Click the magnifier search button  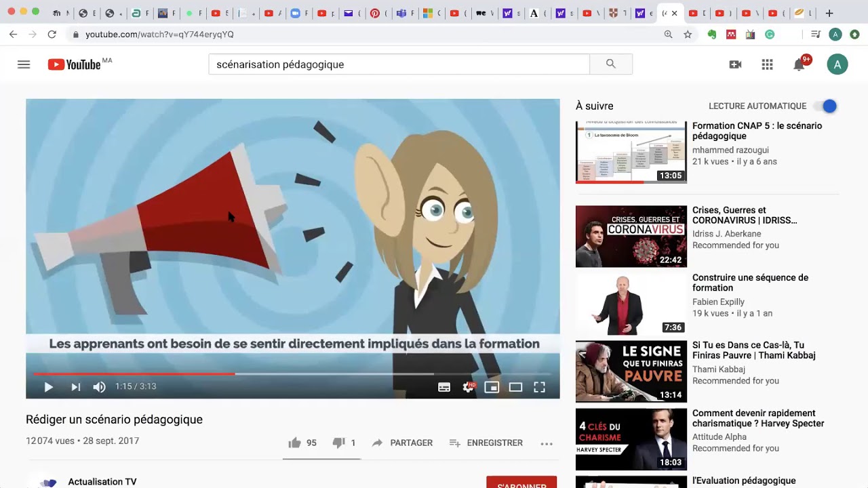click(x=611, y=64)
